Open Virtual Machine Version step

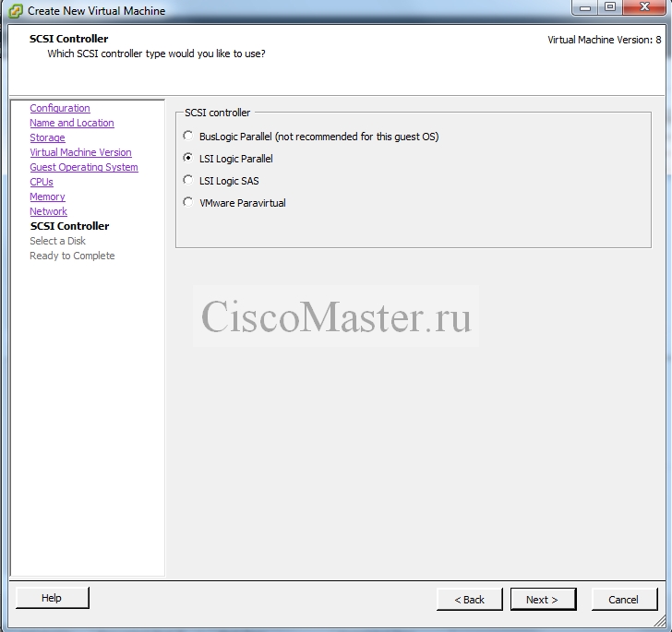click(80, 152)
